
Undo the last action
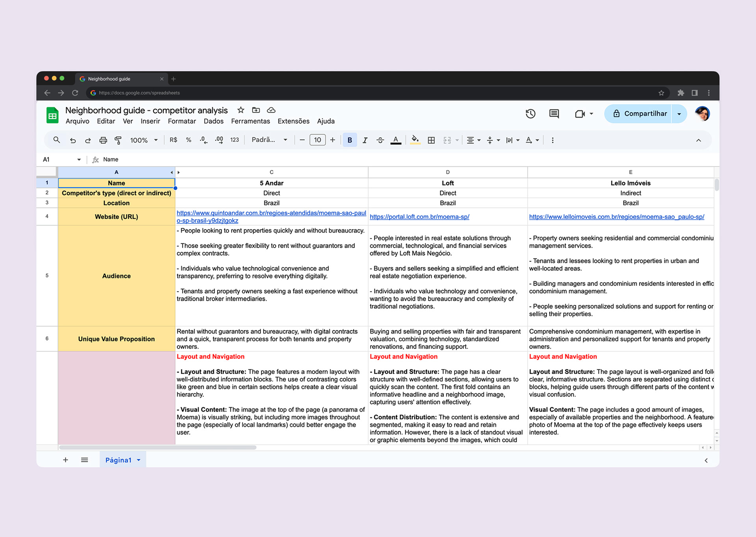coord(73,140)
